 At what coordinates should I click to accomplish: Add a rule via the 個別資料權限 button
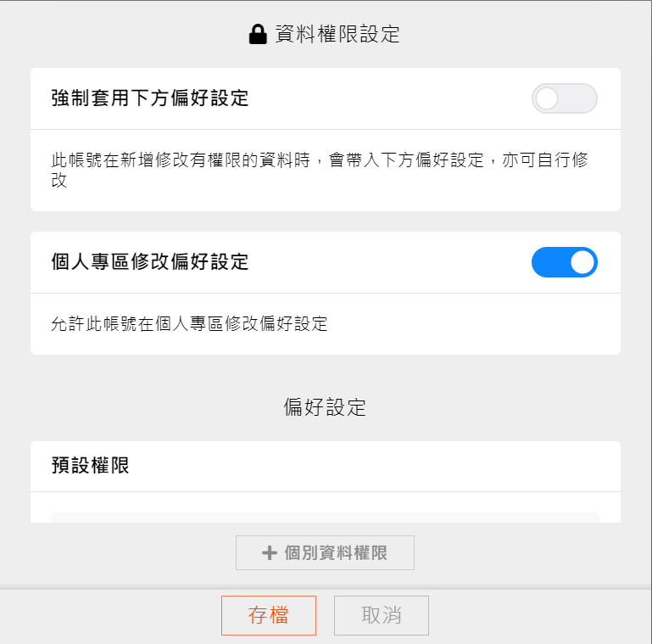point(325,553)
